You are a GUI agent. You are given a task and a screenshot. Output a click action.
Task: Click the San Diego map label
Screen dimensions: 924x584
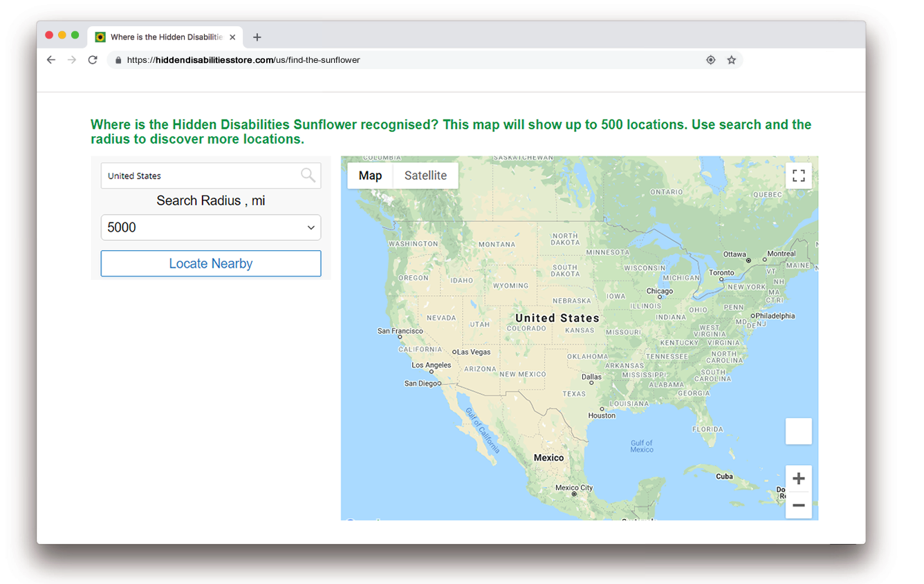pyautogui.click(x=421, y=384)
